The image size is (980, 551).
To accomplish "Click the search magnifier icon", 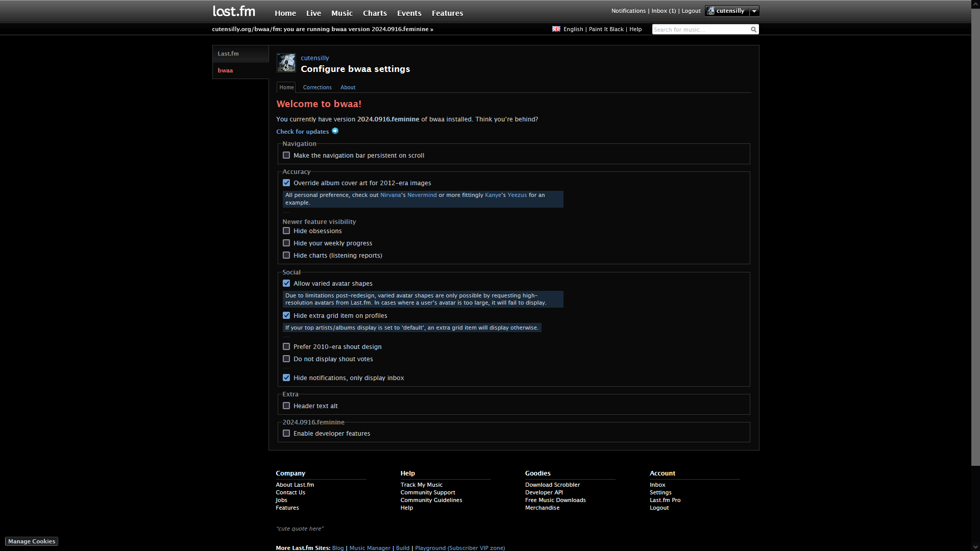I will tap(753, 30).
